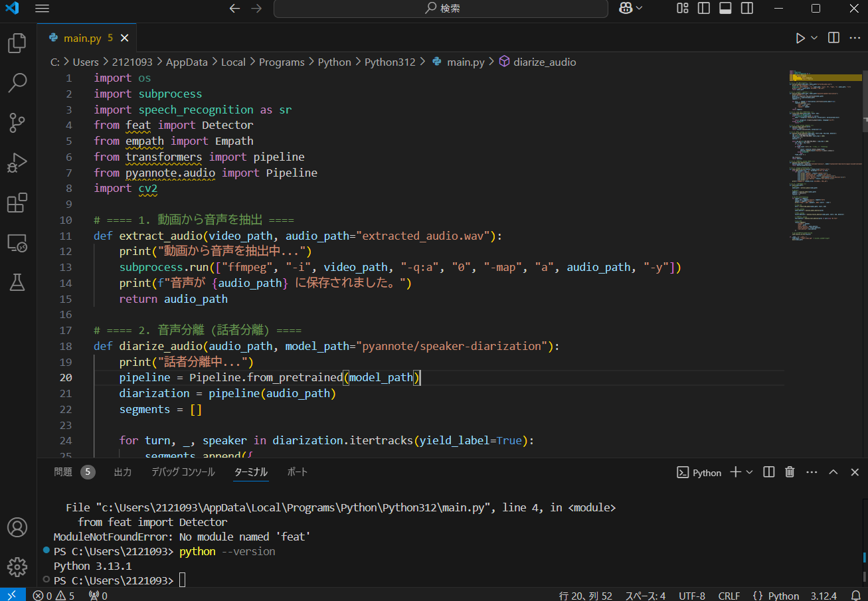Open the Run and Debug view

[17, 163]
